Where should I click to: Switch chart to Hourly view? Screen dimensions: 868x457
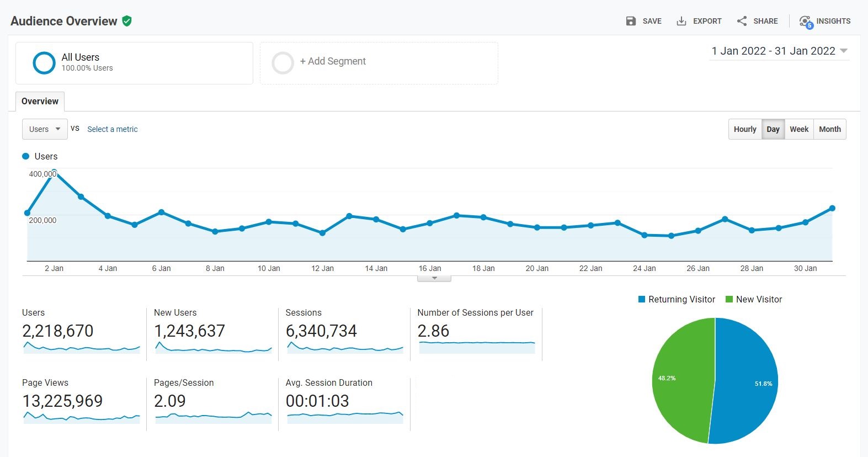pos(744,129)
